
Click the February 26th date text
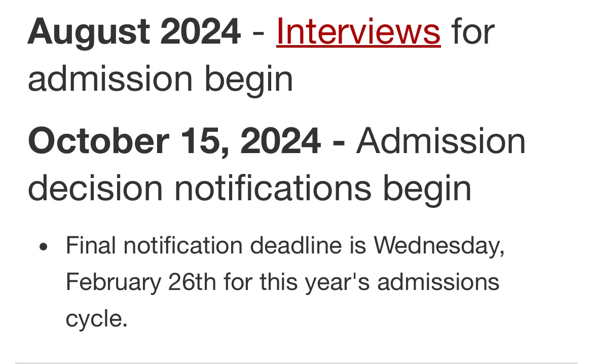click(141, 282)
